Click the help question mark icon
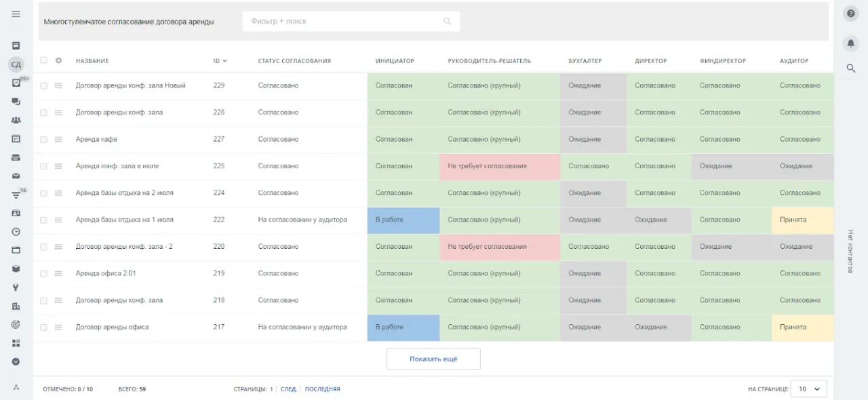 click(x=850, y=14)
